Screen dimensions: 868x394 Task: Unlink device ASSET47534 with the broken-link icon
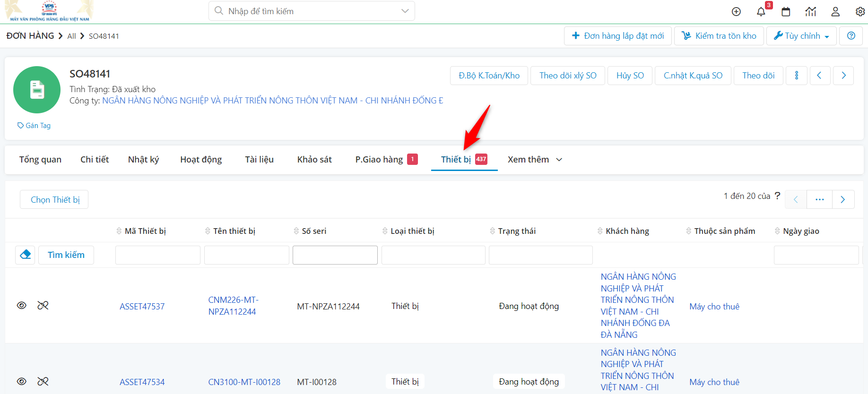43,381
